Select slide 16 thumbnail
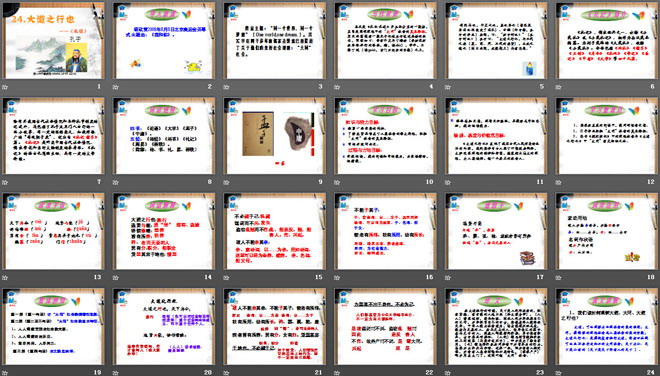This screenshot has height=376, width=660. (x=385, y=231)
